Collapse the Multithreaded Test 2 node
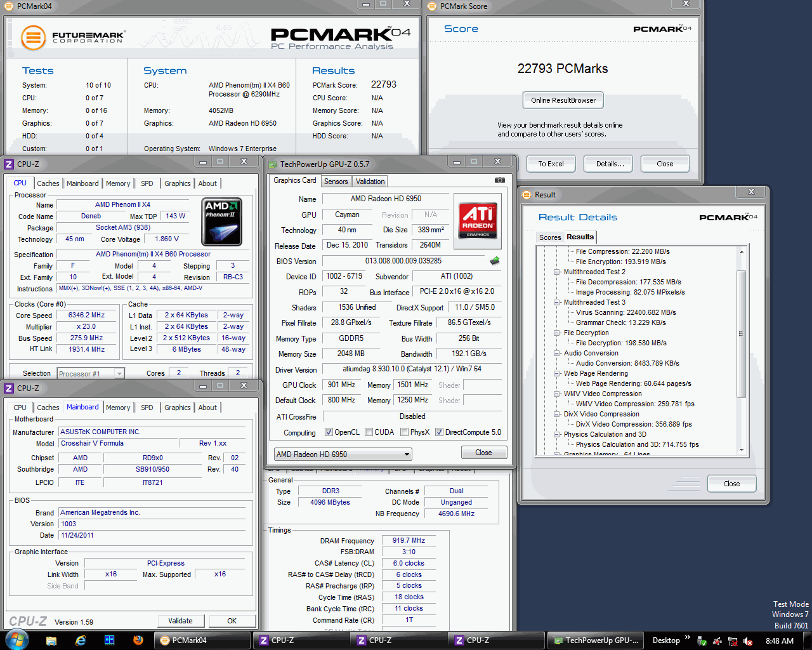The width and height of the screenshot is (812, 650). (557, 272)
